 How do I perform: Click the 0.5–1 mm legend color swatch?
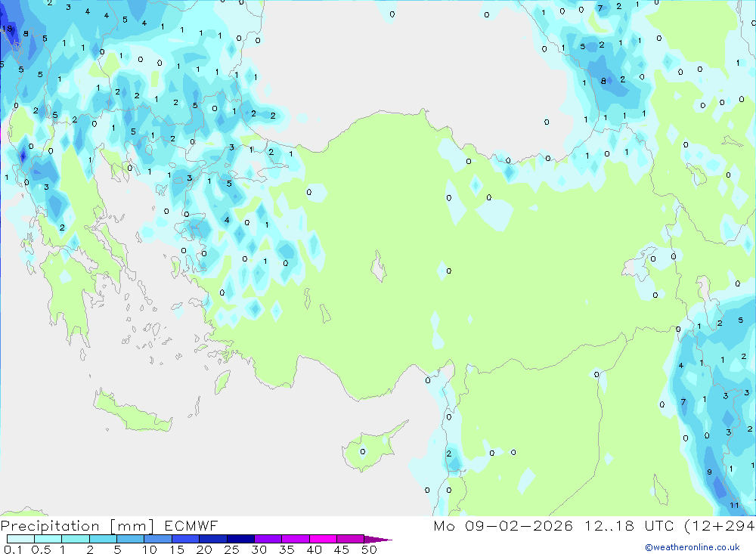[x=48, y=539]
